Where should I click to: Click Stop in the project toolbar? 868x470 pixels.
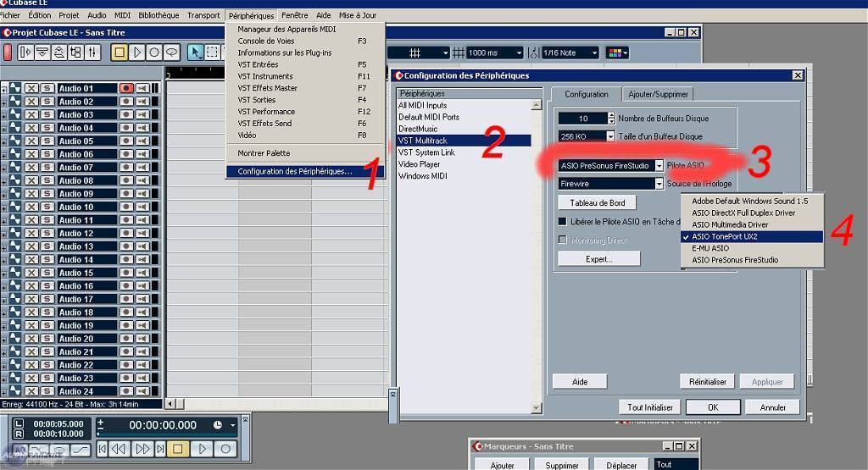(x=119, y=53)
